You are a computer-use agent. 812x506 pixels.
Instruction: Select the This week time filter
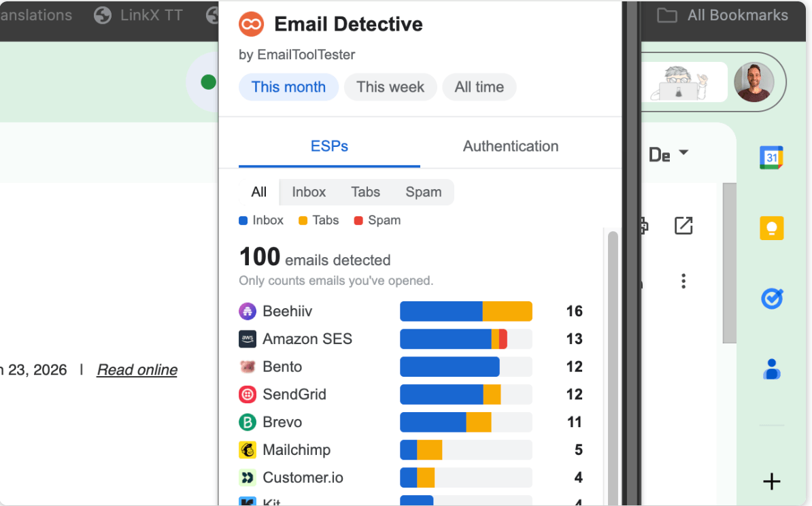(390, 87)
